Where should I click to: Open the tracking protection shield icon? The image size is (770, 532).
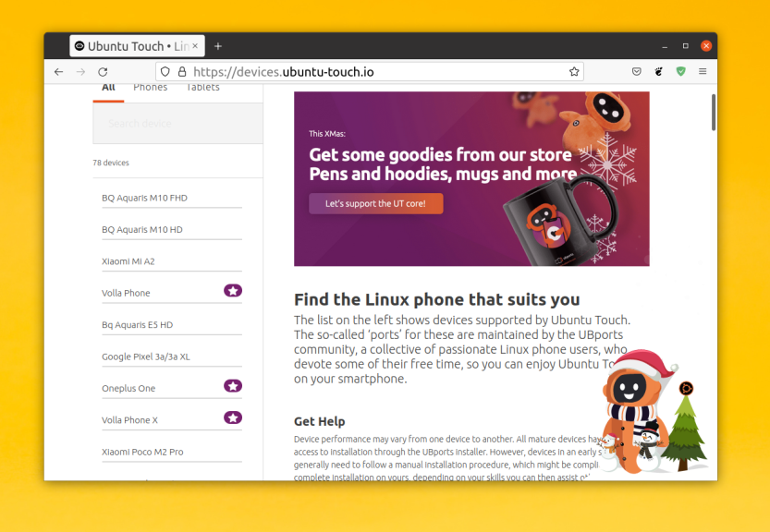pyautogui.click(x=165, y=71)
